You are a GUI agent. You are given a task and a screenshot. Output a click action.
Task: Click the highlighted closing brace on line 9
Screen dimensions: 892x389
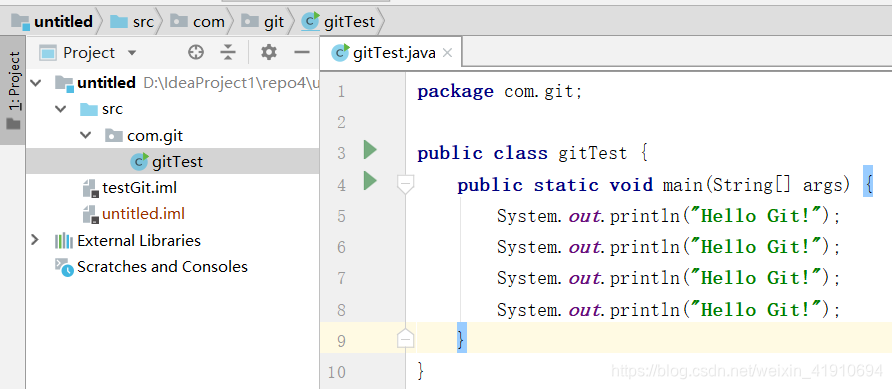point(462,338)
